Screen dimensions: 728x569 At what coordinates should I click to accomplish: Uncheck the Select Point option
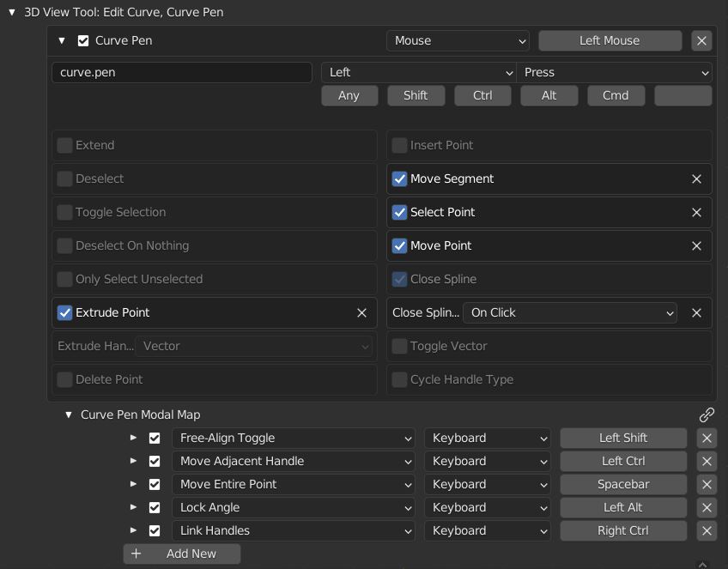(400, 212)
